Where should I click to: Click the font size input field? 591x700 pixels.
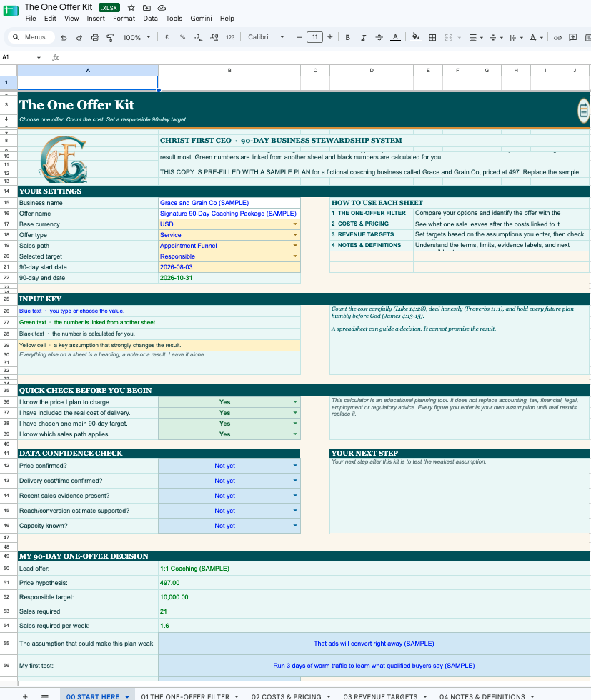tap(314, 37)
